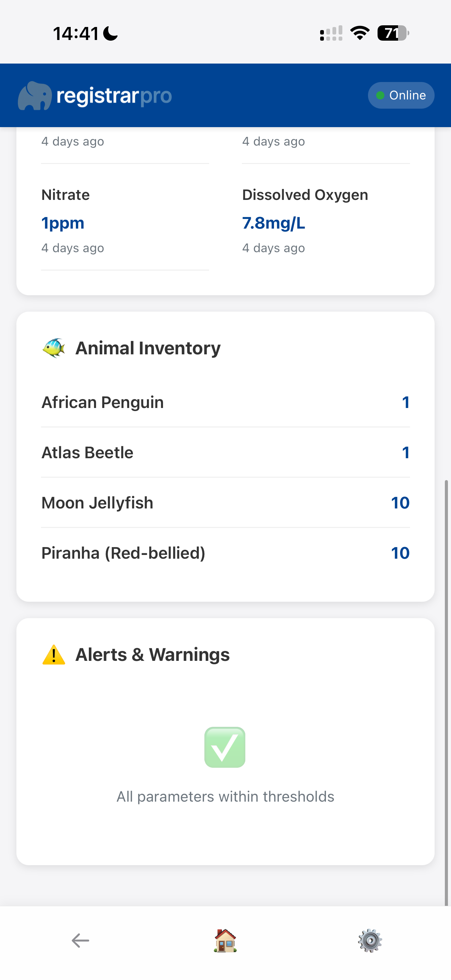Tap the Dissolved Oxygen 7.8mg/L reading
Image resolution: width=451 pixels, height=980 pixels.
274,223
